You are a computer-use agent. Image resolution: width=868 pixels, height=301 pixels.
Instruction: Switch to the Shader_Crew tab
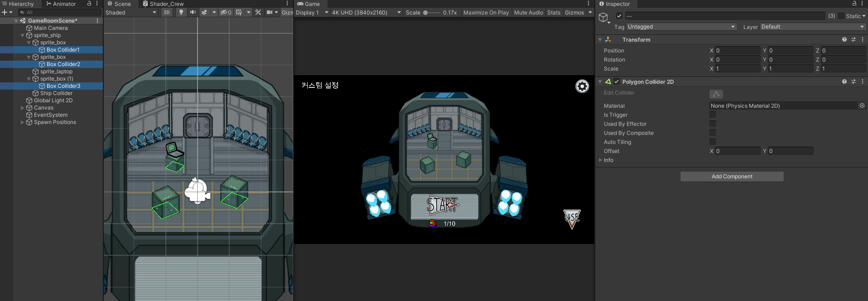click(163, 4)
